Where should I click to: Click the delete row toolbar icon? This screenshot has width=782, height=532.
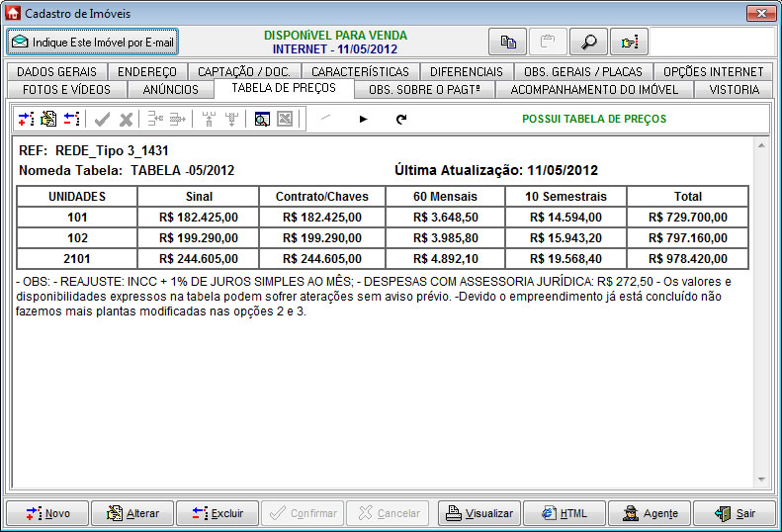71,119
